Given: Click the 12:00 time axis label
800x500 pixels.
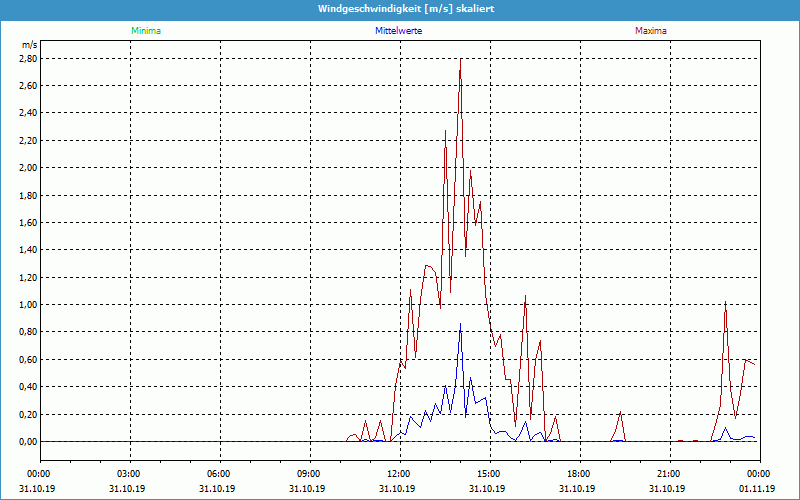Looking at the screenshot, I should point(398,474).
